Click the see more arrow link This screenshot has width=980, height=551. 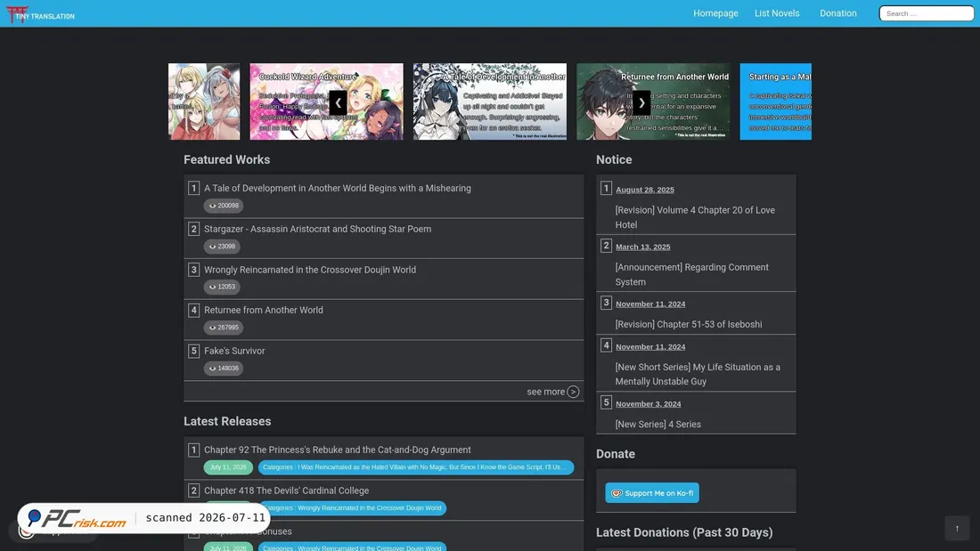pos(552,392)
